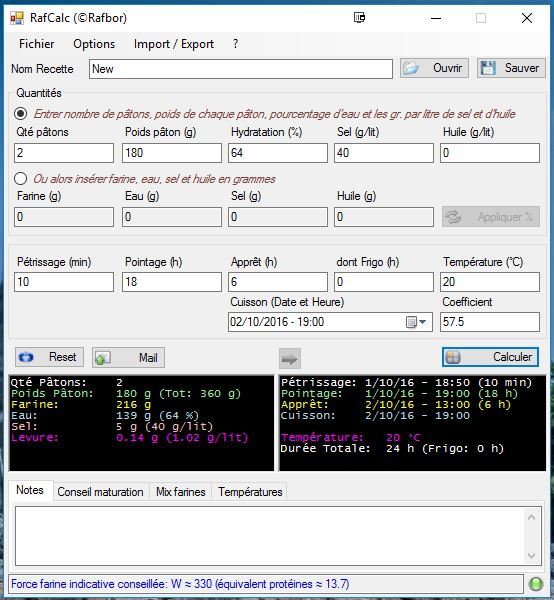Open the Options menu
This screenshot has width=554, height=600.
pyautogui.click(x=94, y=44)
